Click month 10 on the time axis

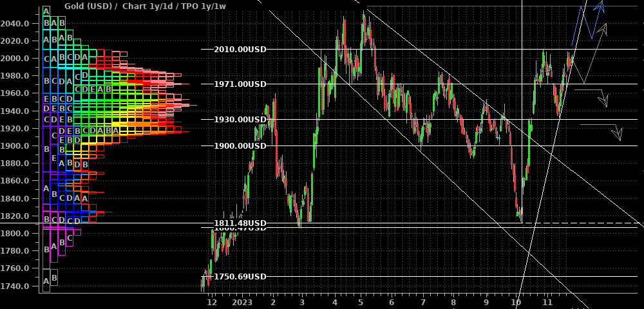(x=516, y=303)
